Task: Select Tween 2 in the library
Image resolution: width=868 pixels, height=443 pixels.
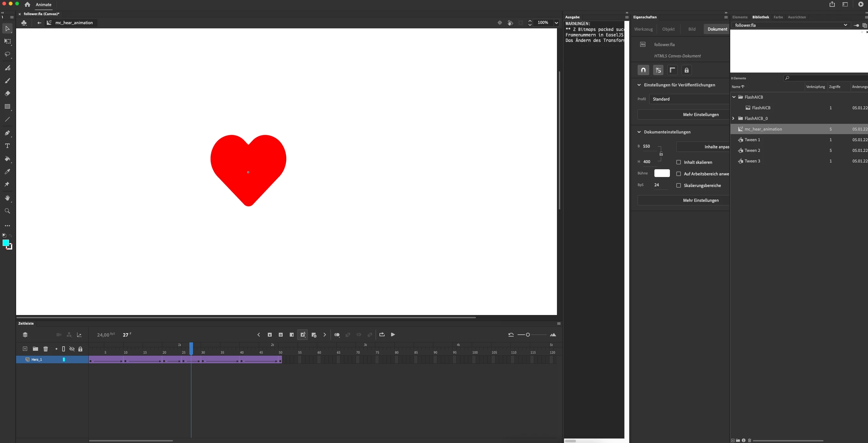Action: 752,151
